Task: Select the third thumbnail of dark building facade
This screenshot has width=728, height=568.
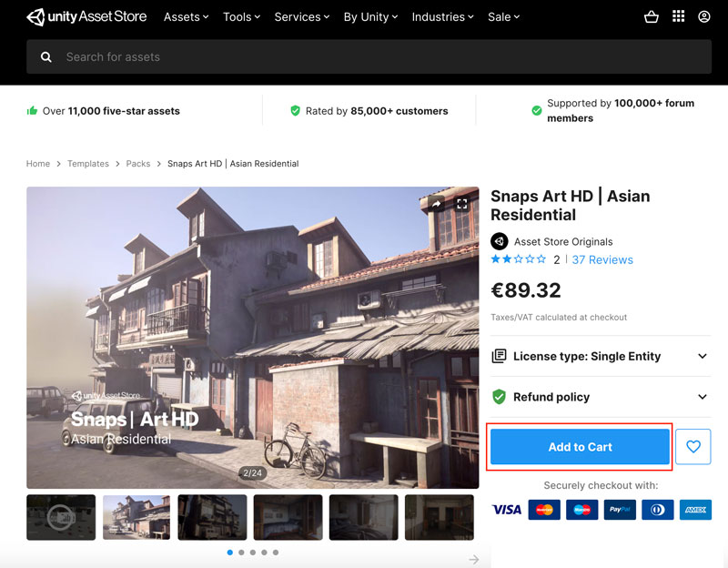Action: (x=212, y=517)
